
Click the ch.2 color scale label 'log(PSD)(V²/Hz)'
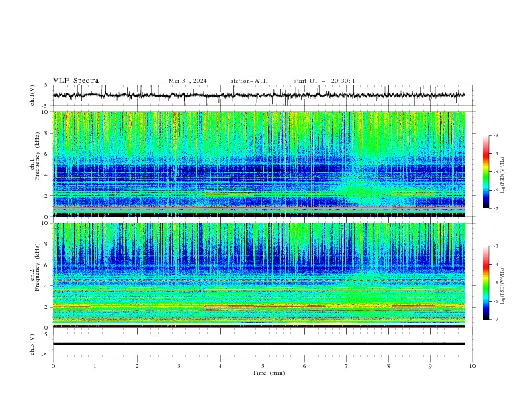coord(502,286)
